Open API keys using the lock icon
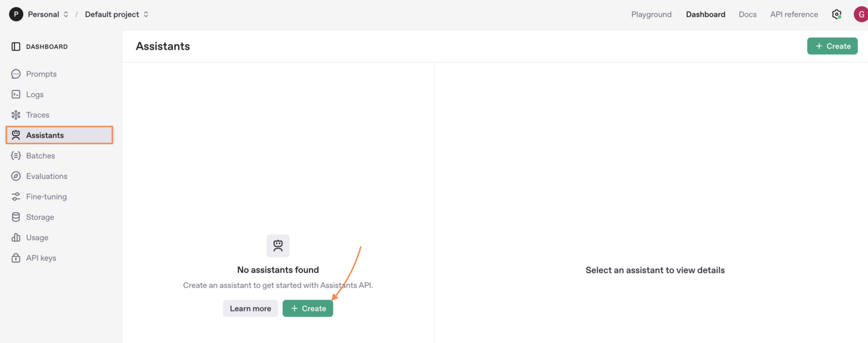The height and width of the screenshot is (343, 868). pos(16,257)
